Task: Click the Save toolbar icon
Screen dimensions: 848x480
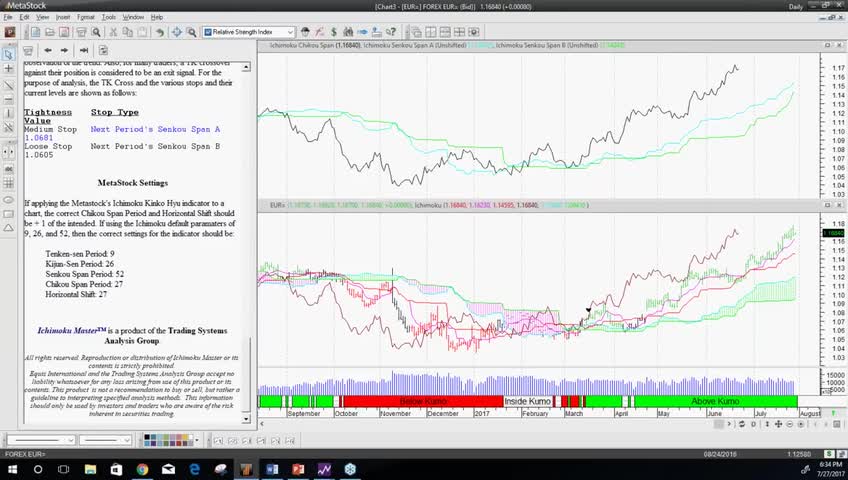Action: (x=64, y=32)
